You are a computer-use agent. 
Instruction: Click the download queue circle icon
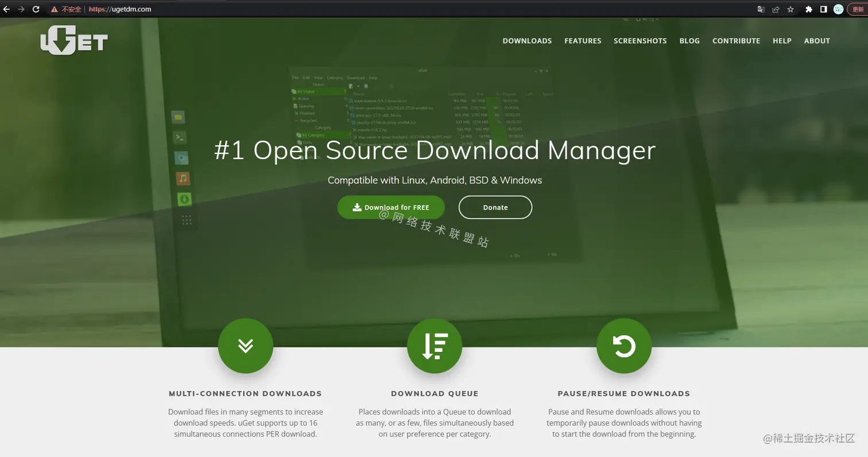(x=435, y=346)
